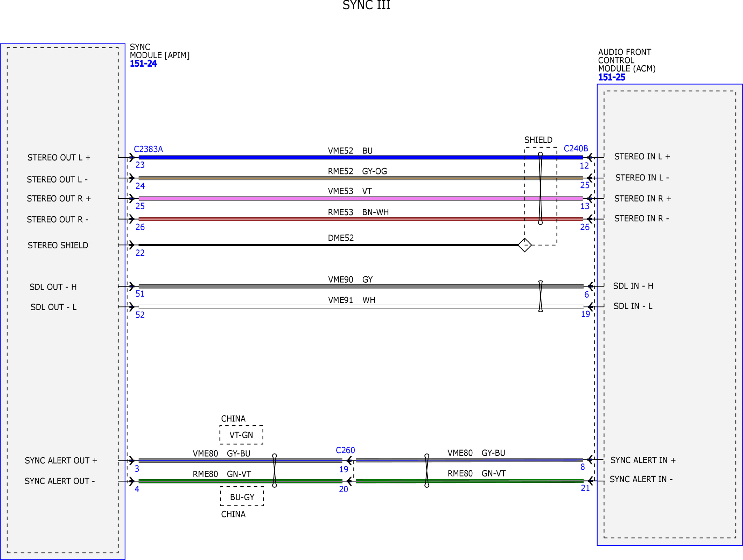This screenshot has width=743, height=560.
Task: Click the SYNC III diagram title
Action: coord(366,5)
